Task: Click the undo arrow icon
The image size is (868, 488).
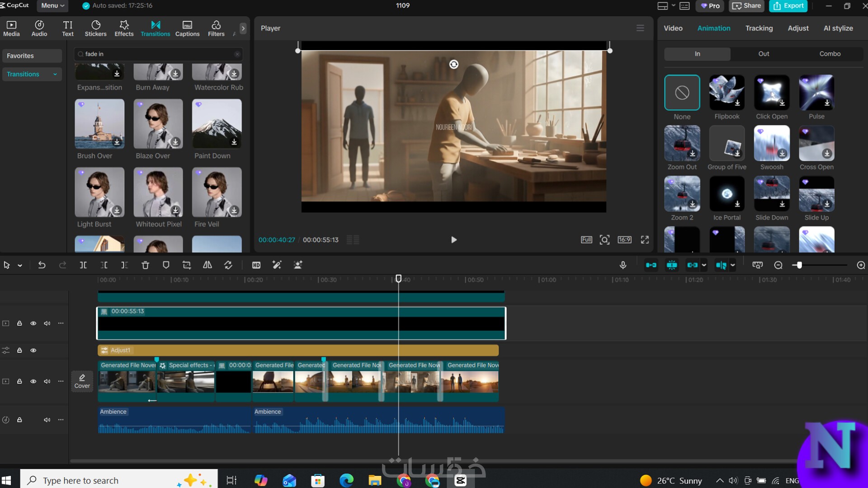Action: 42,265
